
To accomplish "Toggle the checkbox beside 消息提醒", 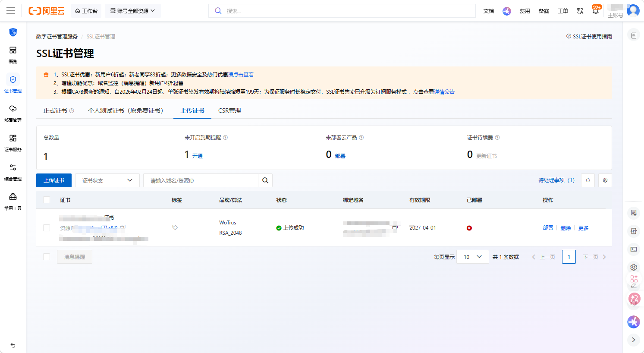I will click(47, 257).
